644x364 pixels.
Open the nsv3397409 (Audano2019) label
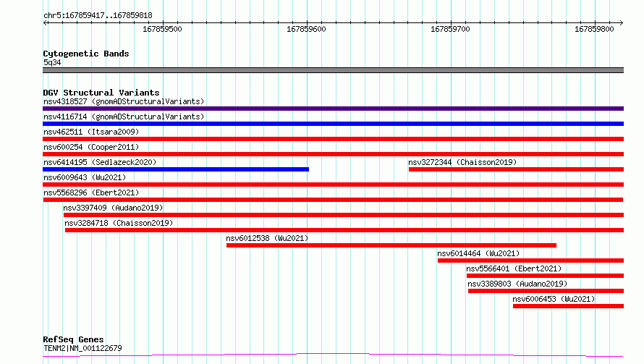tap(113, 208)
